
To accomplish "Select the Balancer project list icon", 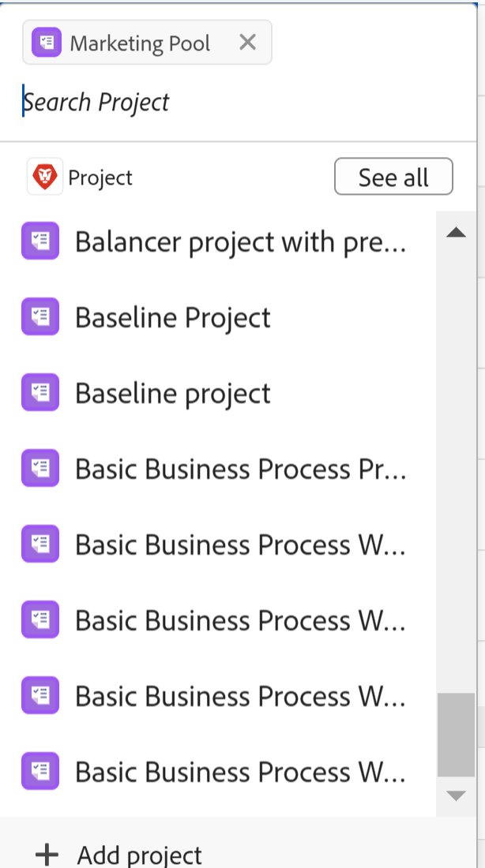I will point(40,241).
